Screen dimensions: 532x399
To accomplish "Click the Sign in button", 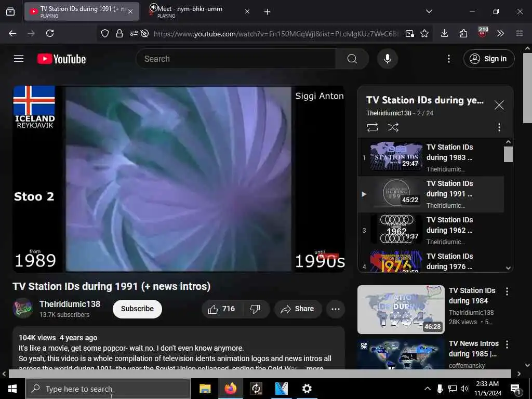I will [x=488, y=59].
